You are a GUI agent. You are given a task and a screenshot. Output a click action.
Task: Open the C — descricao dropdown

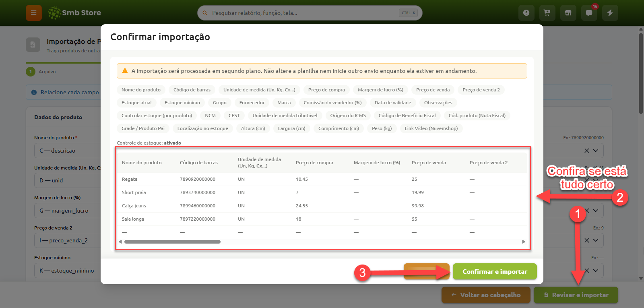pyautogui.click(x=68, y=151)
